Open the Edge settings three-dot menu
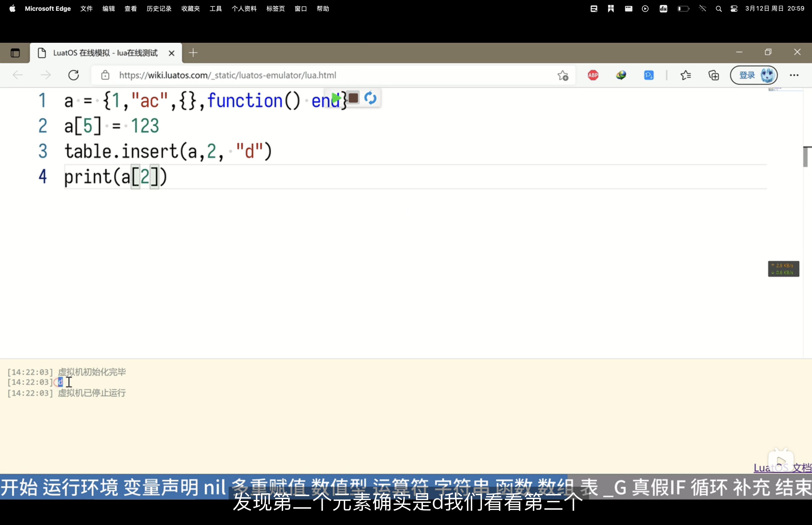 pos(794,75)
